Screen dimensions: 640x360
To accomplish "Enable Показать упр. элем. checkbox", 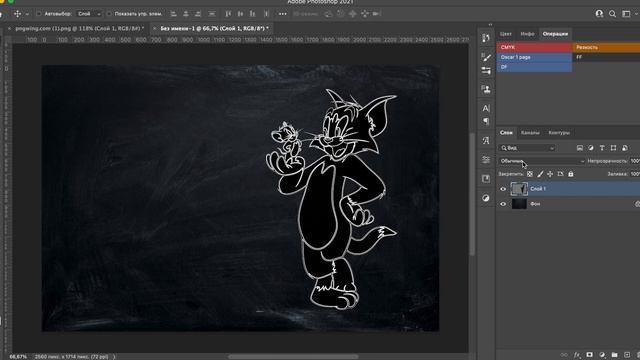I will (109, 14).
